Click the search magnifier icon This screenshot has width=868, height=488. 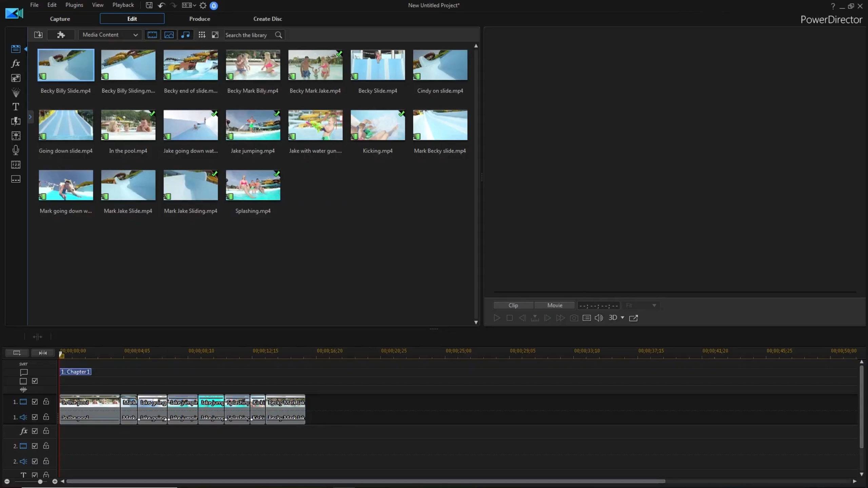tap(279, 35)
